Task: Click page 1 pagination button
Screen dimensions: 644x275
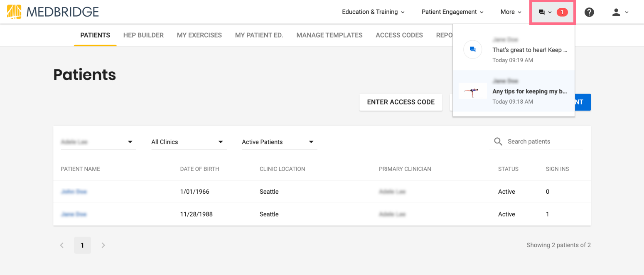Action: [82, 245]
